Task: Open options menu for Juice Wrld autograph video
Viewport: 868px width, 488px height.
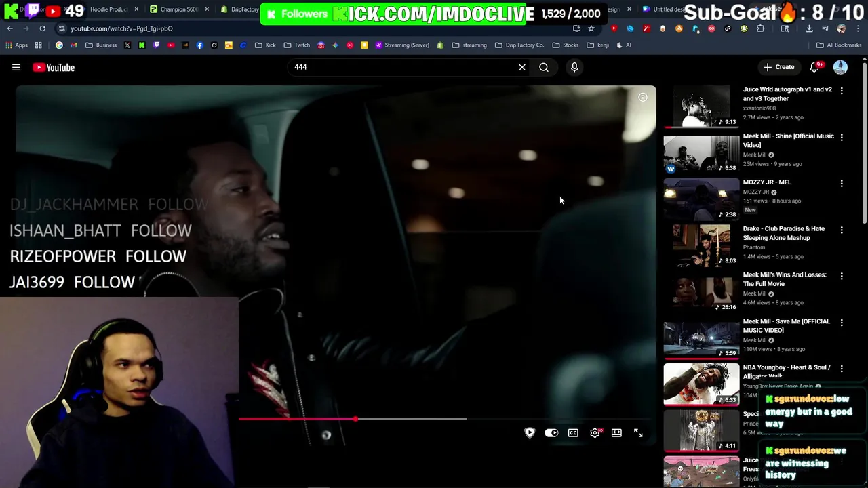Action: pyautogui.click(x=842, y=91)
